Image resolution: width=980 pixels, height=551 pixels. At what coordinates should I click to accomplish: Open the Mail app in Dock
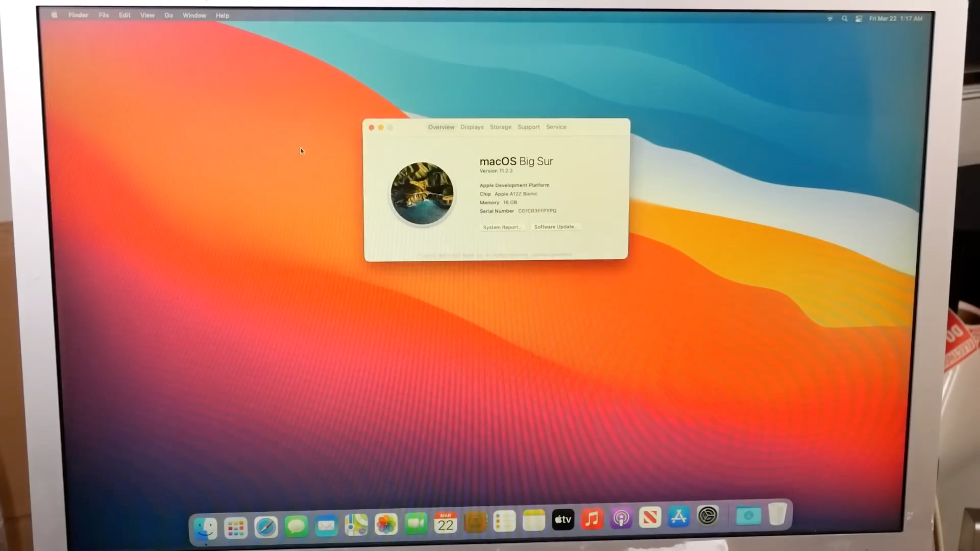click(326, 525)
